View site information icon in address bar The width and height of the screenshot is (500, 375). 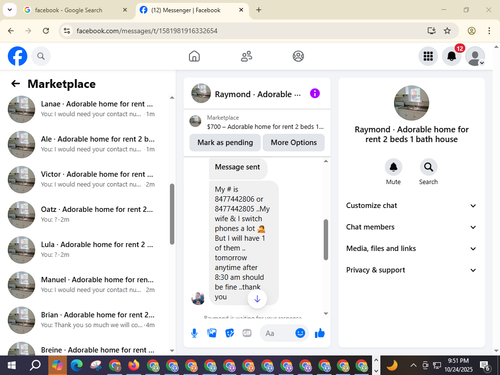pyautogui.click(x=67, y=31)
